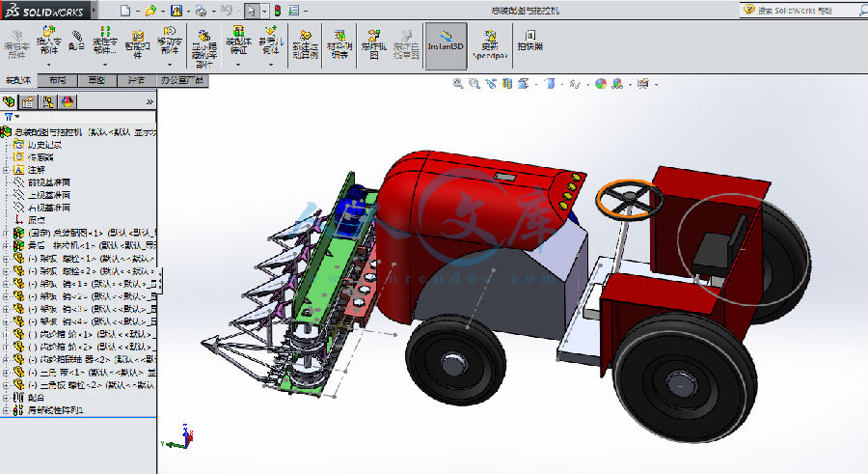868x474 pixels.
Task: Open the PropertyManager tab
Action: pyautogui.click(x=28, y=102)
